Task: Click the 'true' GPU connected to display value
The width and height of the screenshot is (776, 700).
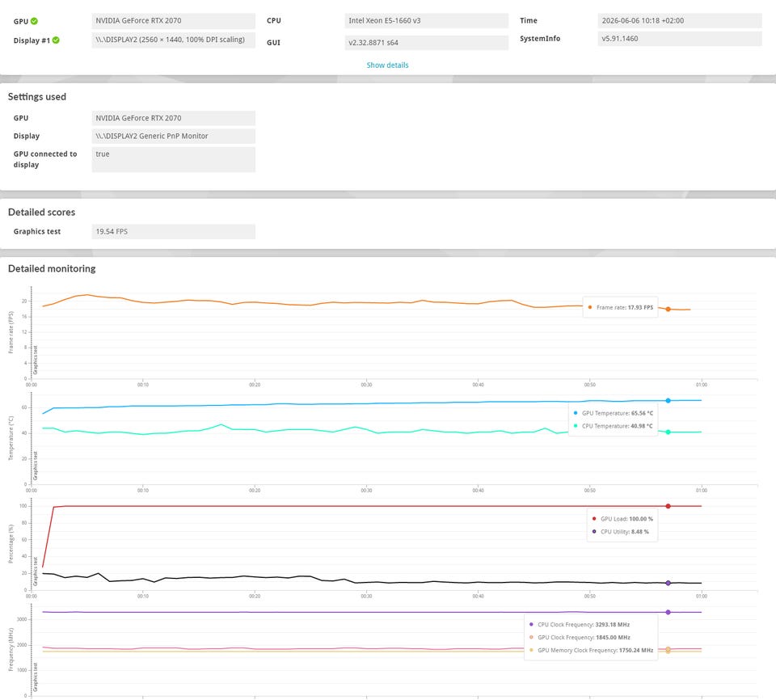Action: tap(173, 159)
